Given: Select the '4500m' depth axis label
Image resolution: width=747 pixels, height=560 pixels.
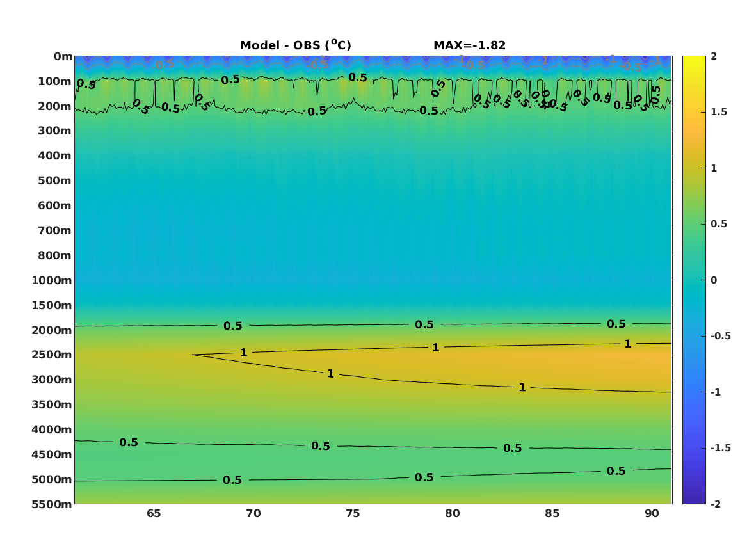Looking at the screenshot, I should tap(52, 454).
